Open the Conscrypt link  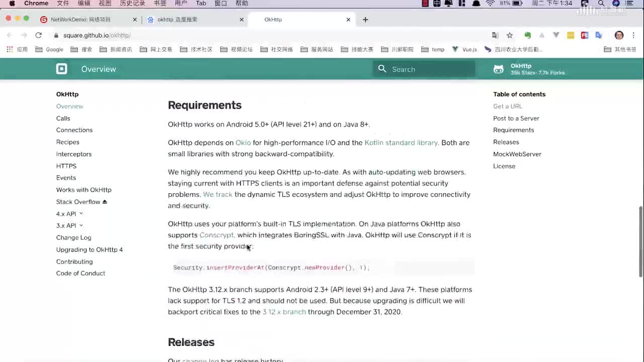(217, 235)
